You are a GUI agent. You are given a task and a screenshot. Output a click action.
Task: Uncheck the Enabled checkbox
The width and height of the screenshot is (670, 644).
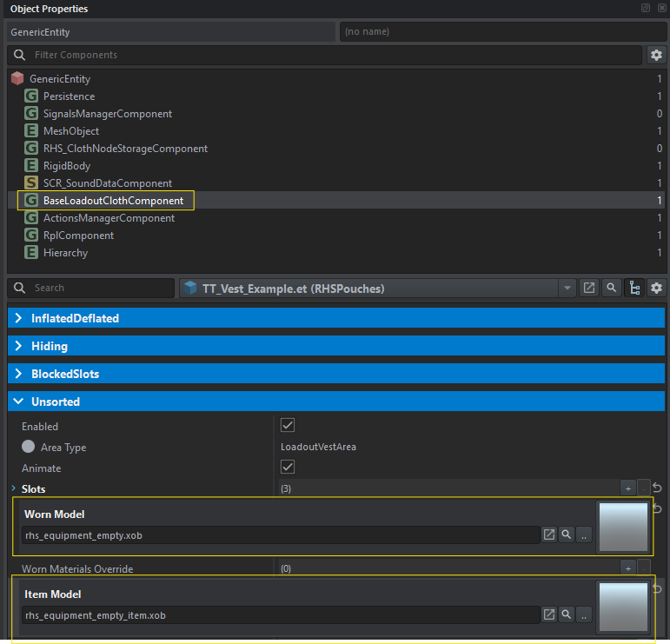click(x=288, y=426)
